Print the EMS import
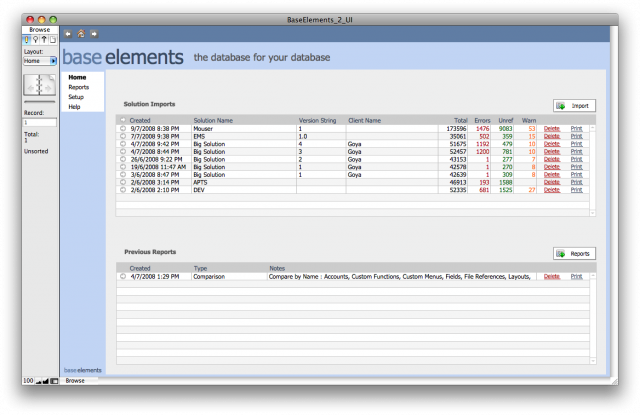 (576, 136)
